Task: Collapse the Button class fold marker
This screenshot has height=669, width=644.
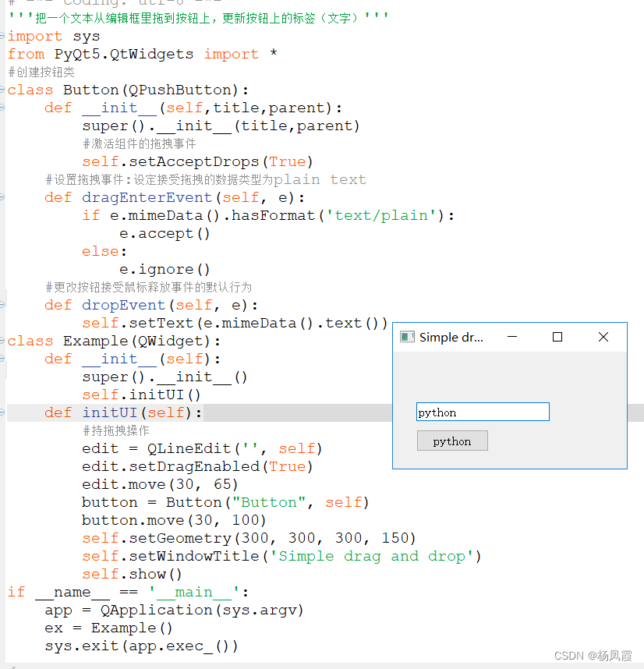Action: point(3,89)
